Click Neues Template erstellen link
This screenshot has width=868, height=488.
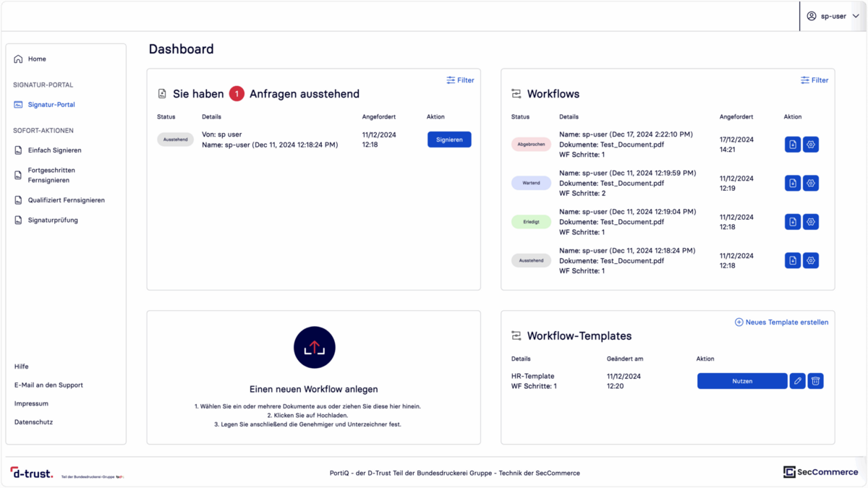coord(781,322)
